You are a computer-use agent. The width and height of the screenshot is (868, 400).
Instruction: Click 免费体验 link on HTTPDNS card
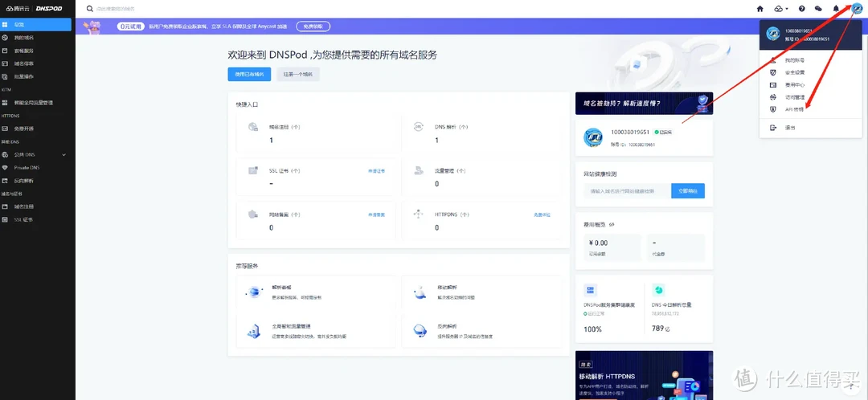pos(542,214)
